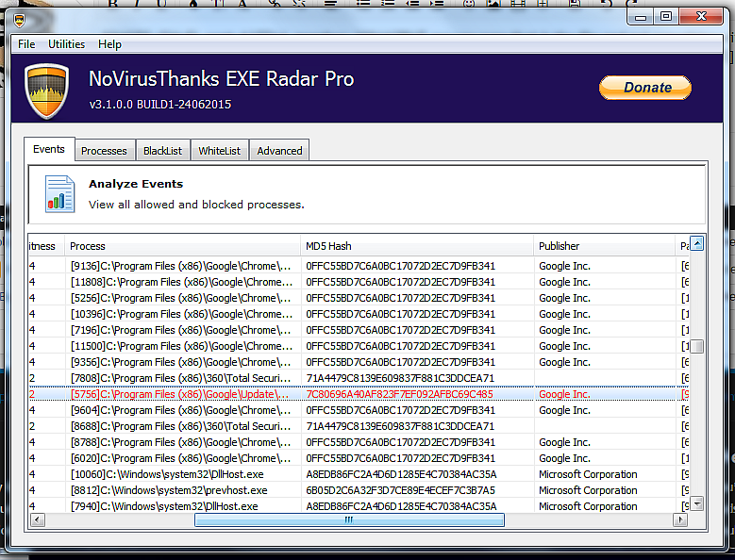Sort by the MD5 Hash column header
The height and width of the screenshot is (560, 735).
(x=417, y=246)
